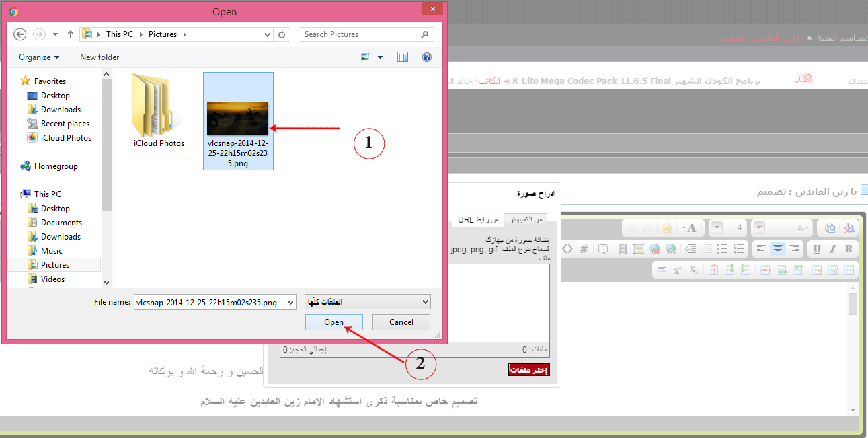
Task: Insert a smiley emoticon in editor
Action: 666,229
